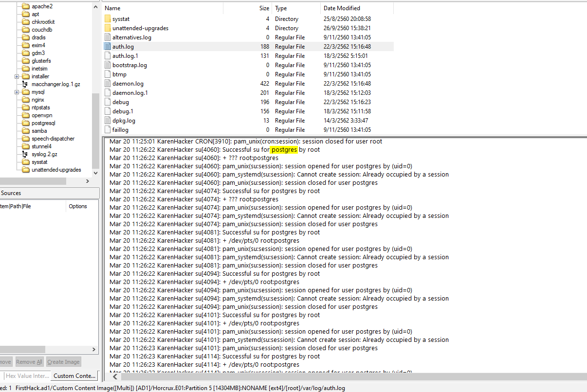Expand the installer folder node
The width and height of the screenshot is (587, 392).
17,76
